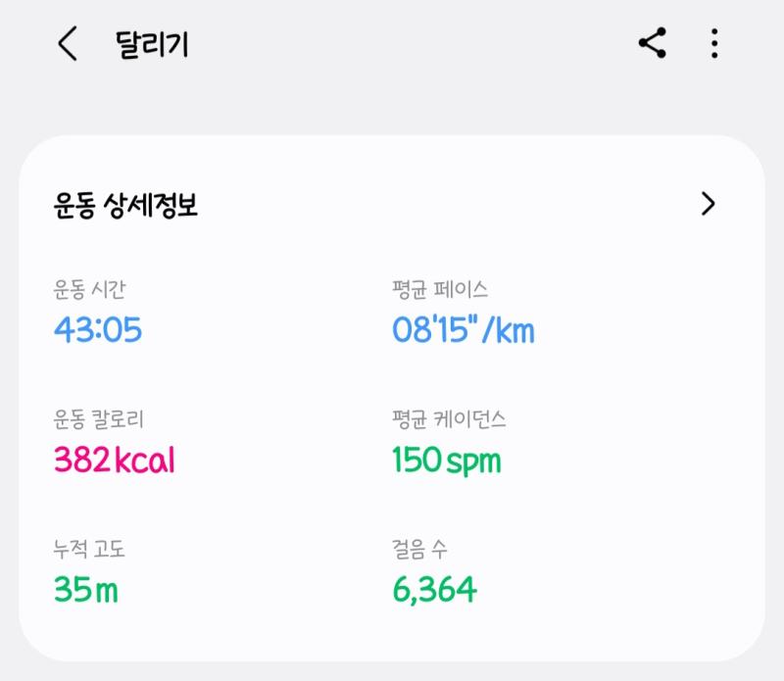
Task: Select the workout duration value 43:05
Action: [98, 330]
